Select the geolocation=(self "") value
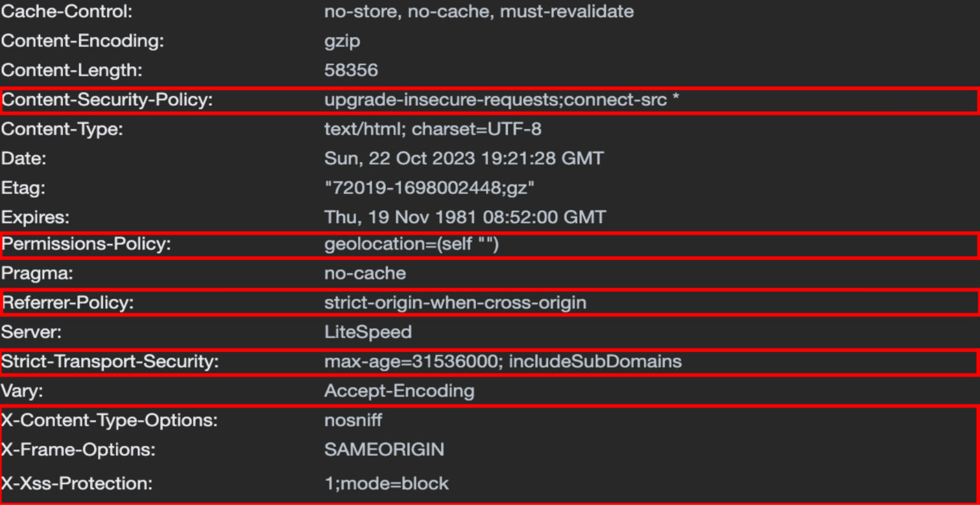Screen dimensions: 980x505 point(412,244)
